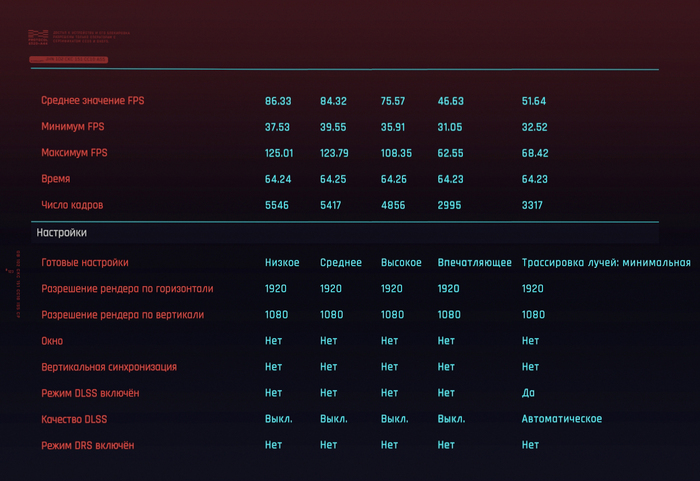The width and height of the screenshot is (700, 481).
Task: Click average FPS value 84.32
Action: click(x=333, y=101)
